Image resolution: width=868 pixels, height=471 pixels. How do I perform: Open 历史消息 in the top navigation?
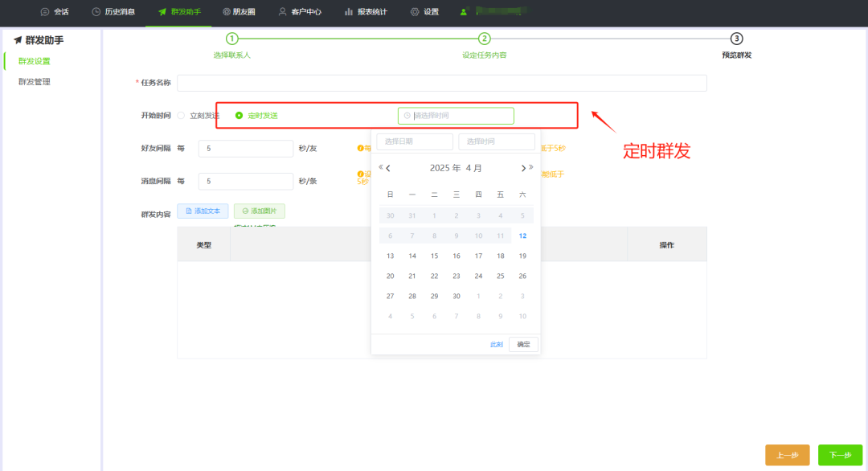click(113, 11)
